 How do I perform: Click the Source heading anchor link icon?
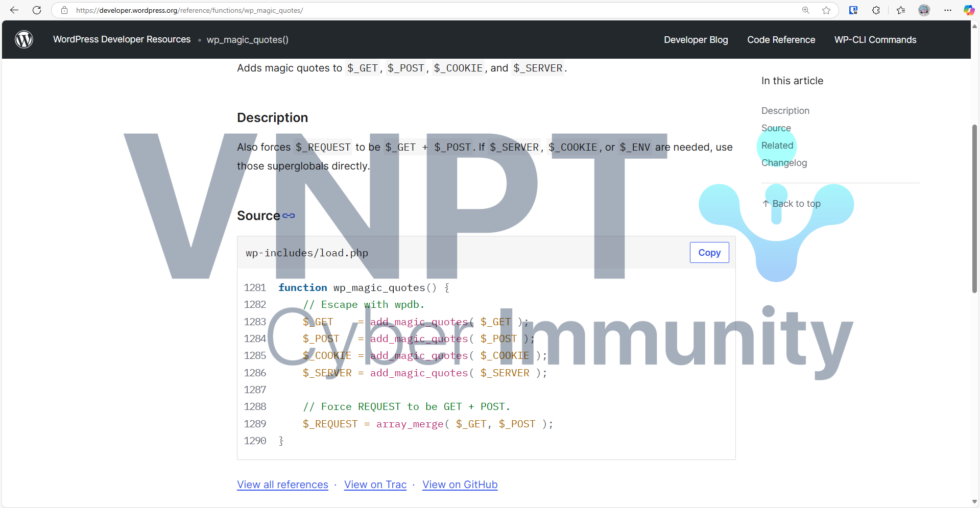[289, 216]
